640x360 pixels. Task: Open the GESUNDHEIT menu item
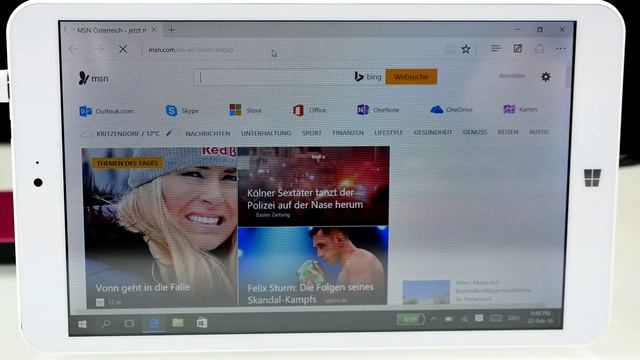(x=433, y=132)
